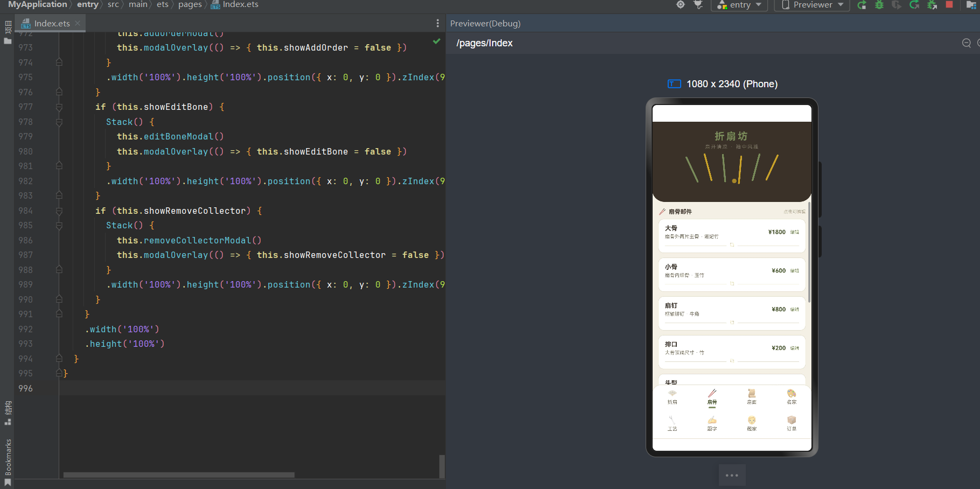Click the 扇骨 tab in phone preview
This screenshot has height=489, width=980.
[712, 397]
